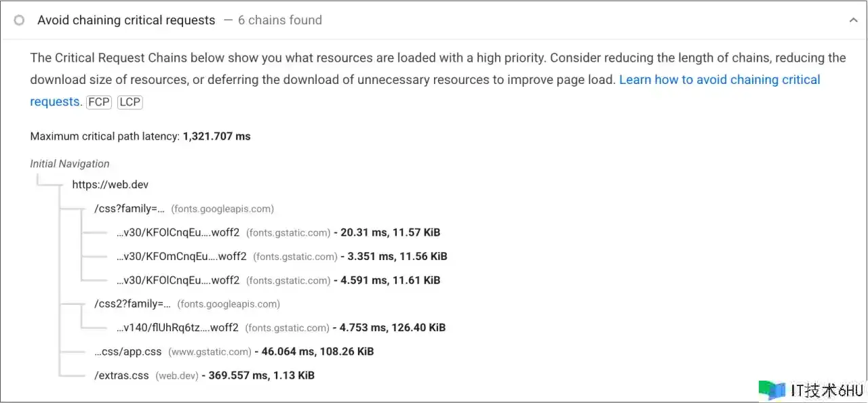
Task: Select the v140 flUhRq6tz woff2 entry
Action: click(178, 328)
